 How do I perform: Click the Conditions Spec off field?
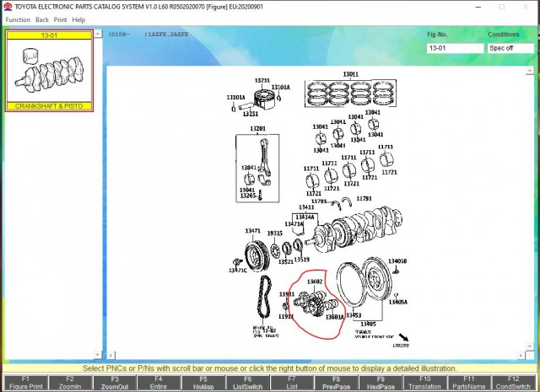pos(510,48)
